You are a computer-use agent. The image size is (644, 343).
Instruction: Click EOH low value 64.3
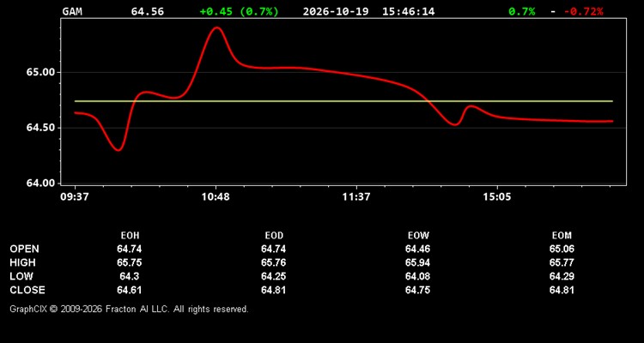(x=130, y=276)
